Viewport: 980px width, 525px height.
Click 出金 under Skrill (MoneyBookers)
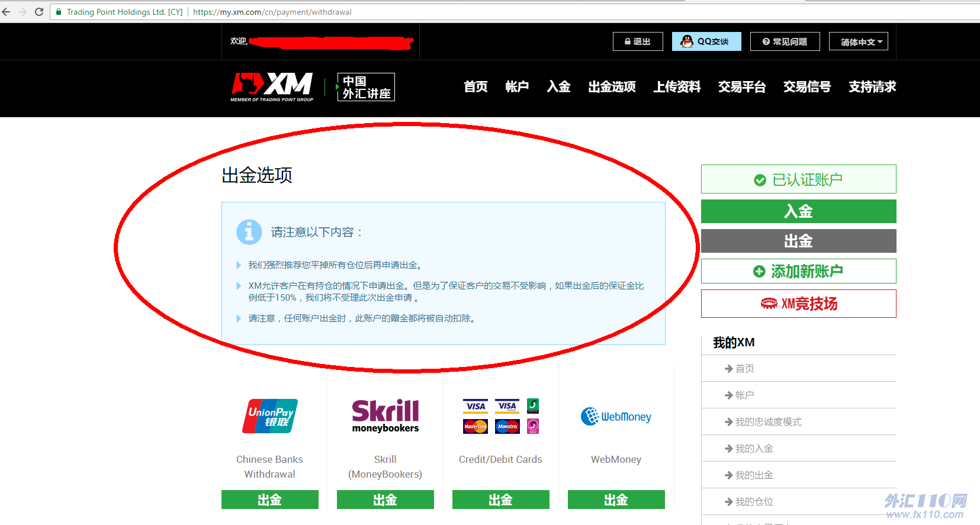click(385, 500)
